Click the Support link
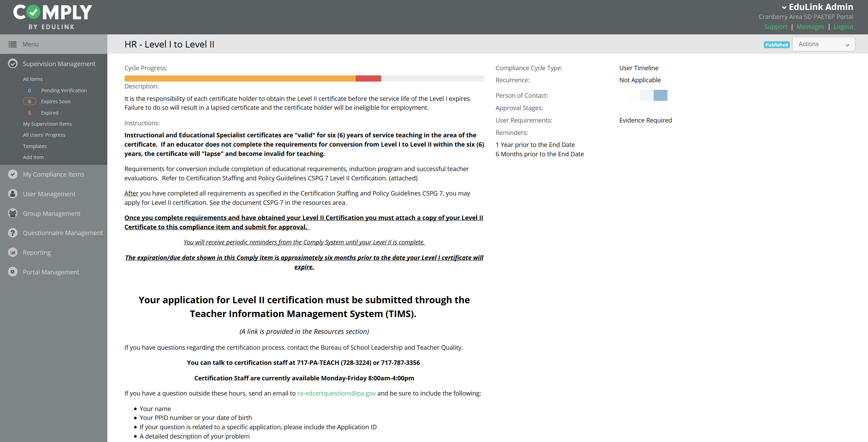This screenshot has width=868, height=442. click(x=775, y=27)
